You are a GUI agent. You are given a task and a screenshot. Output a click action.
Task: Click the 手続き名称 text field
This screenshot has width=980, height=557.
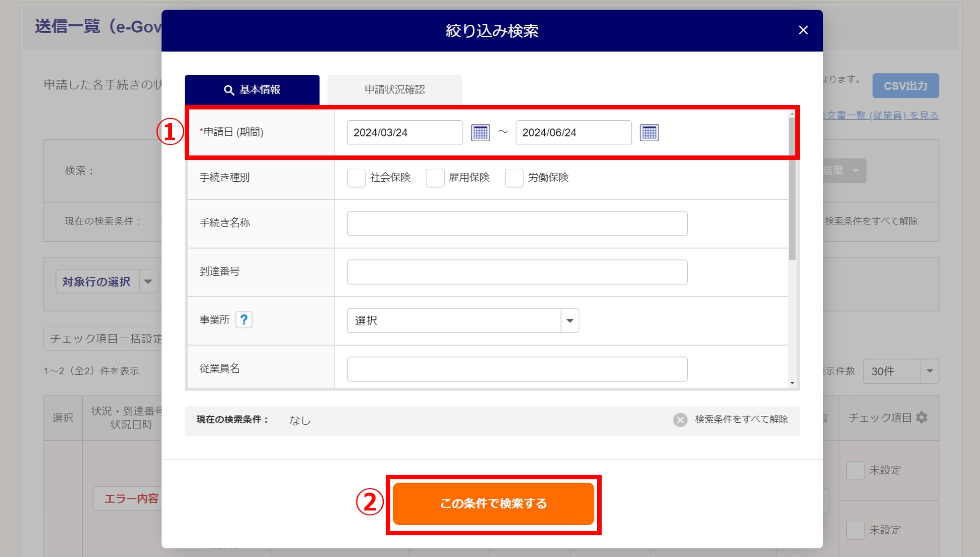(516, 224)
